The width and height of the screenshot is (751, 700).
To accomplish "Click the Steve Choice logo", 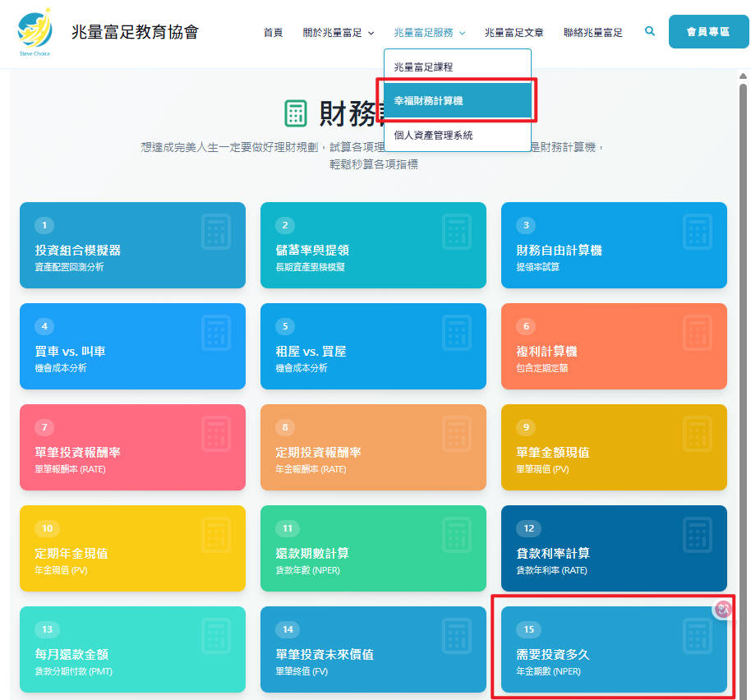I will [35, 31].
